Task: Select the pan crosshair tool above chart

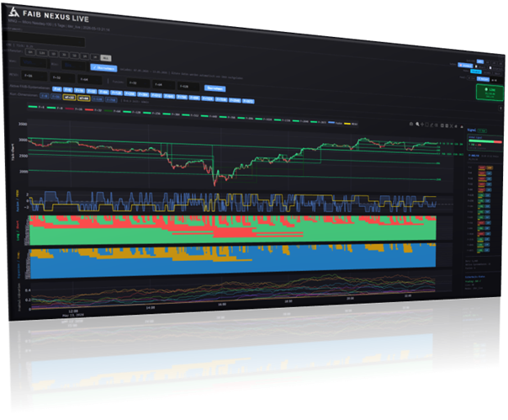Action: (422, 125)
